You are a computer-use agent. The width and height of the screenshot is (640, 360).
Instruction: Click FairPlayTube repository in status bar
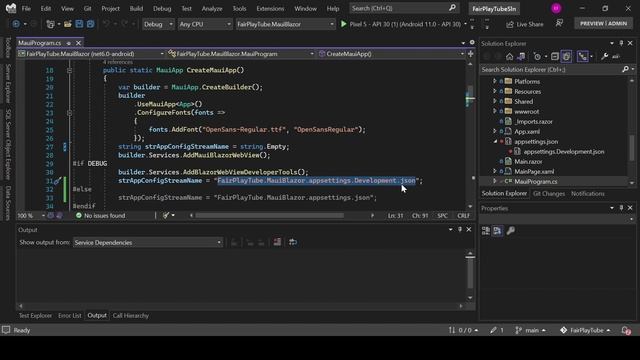point(585,330)
